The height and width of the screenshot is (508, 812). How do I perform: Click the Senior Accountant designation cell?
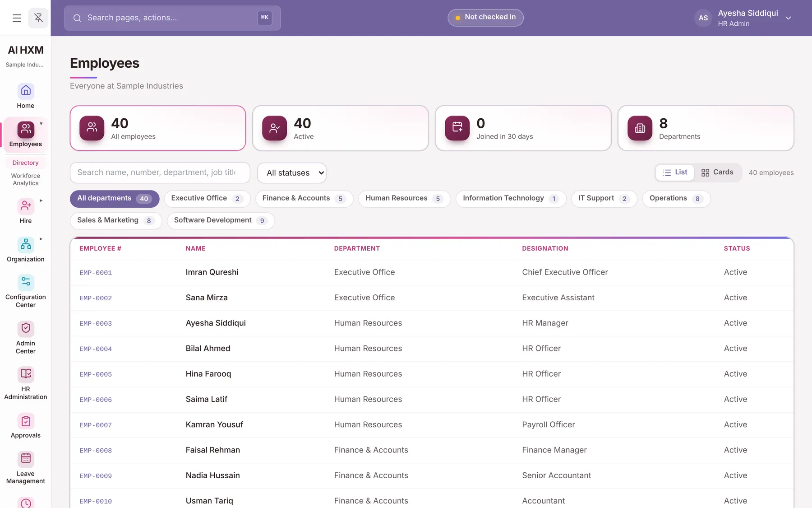pos(556,475)
